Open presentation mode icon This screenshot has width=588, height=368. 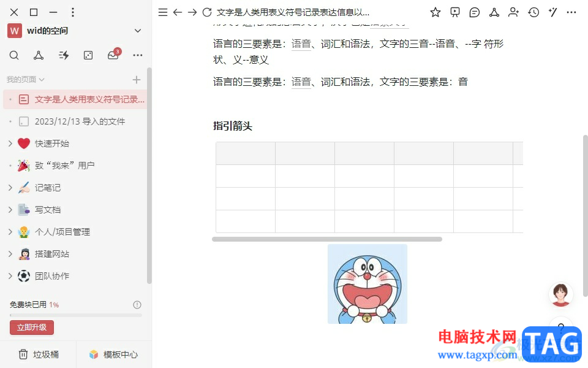click(x=455, y=12)
